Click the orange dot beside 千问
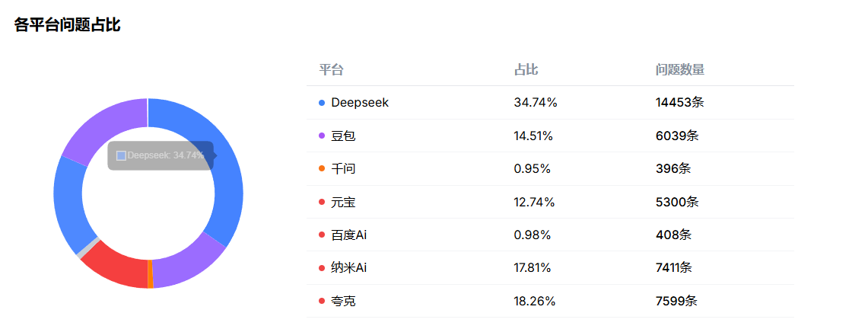This screenshot has height=329, width=868. click(x=322, y=169)
